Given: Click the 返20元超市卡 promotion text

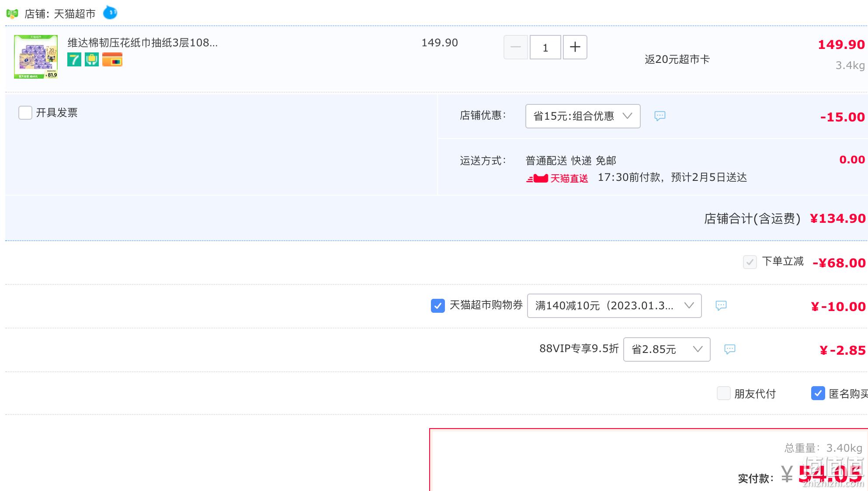Looking at the screenshot, I should tap(677, 59).
